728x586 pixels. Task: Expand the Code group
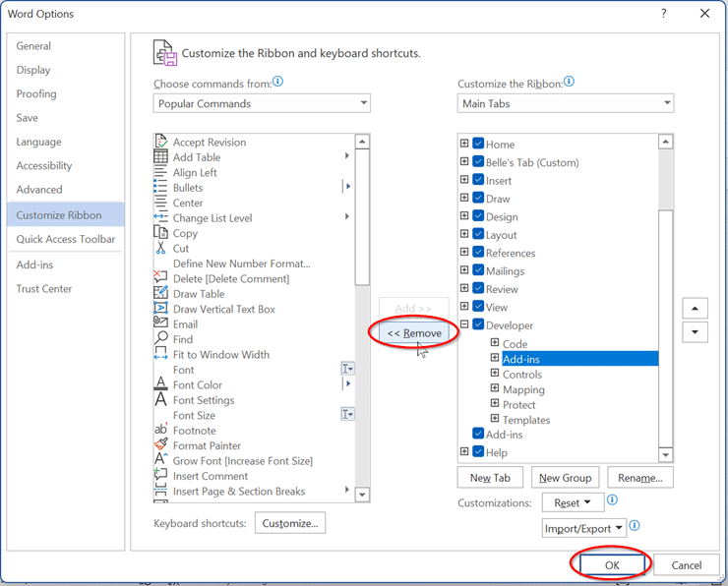click(495, 342)
